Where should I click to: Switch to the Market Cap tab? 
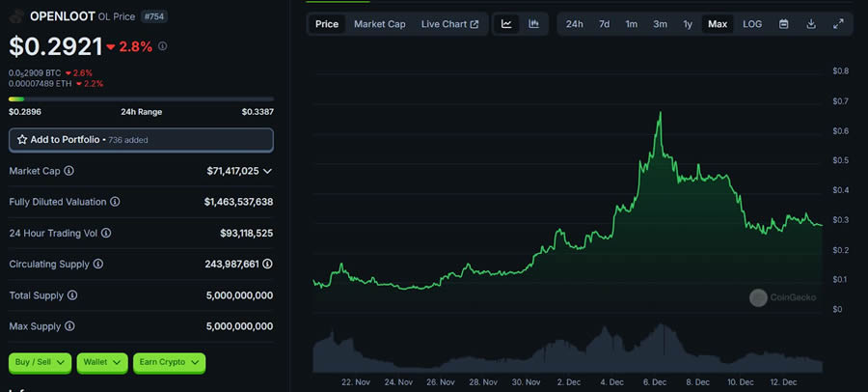point(379,24)
